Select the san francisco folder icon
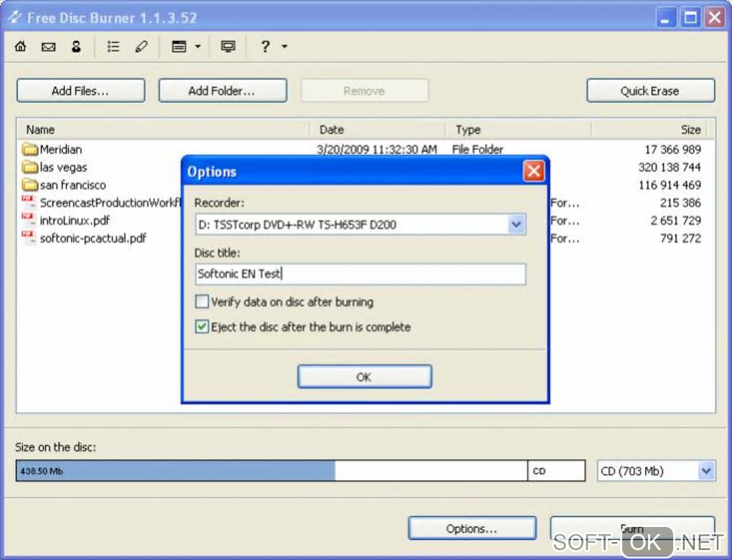The image size is (732, 560). (x=29, y=185)
